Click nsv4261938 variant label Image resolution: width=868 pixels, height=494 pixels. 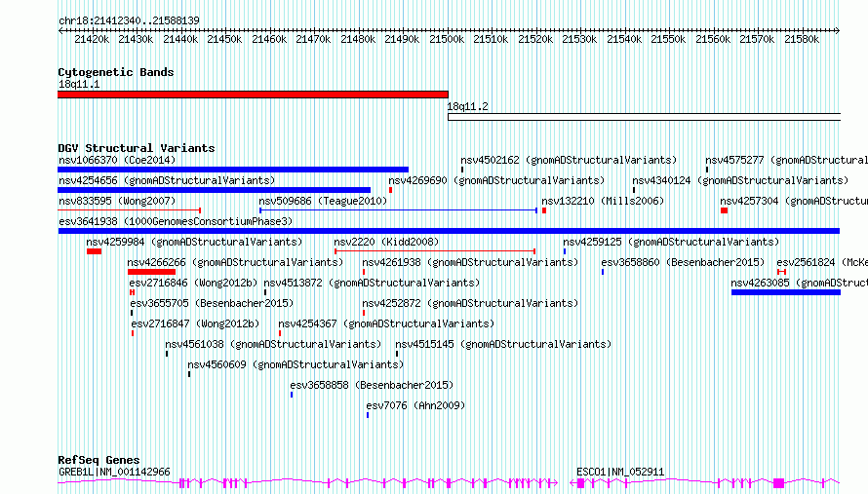tap(470, 262)
